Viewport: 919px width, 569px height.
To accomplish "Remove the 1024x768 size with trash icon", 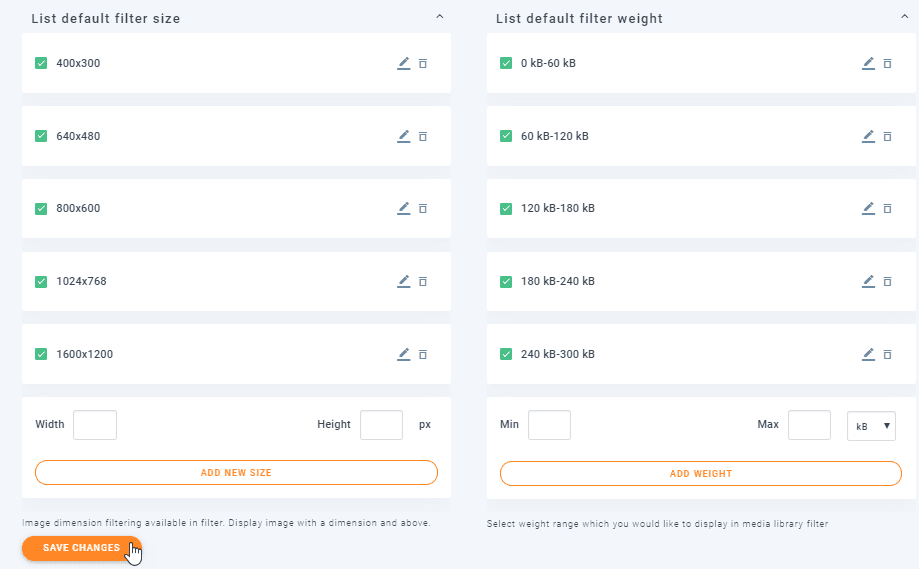I will 423,282.
